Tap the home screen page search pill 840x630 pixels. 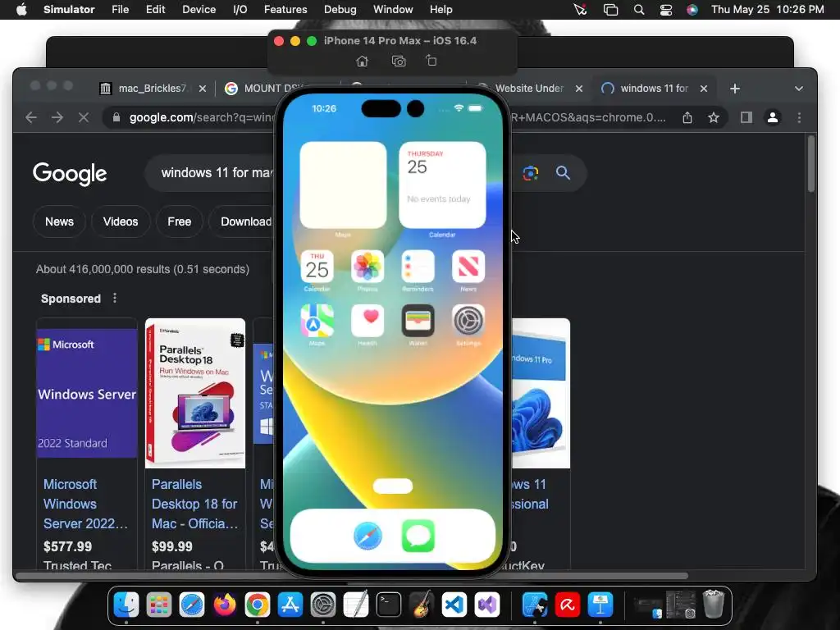click(x=393, y=486)
